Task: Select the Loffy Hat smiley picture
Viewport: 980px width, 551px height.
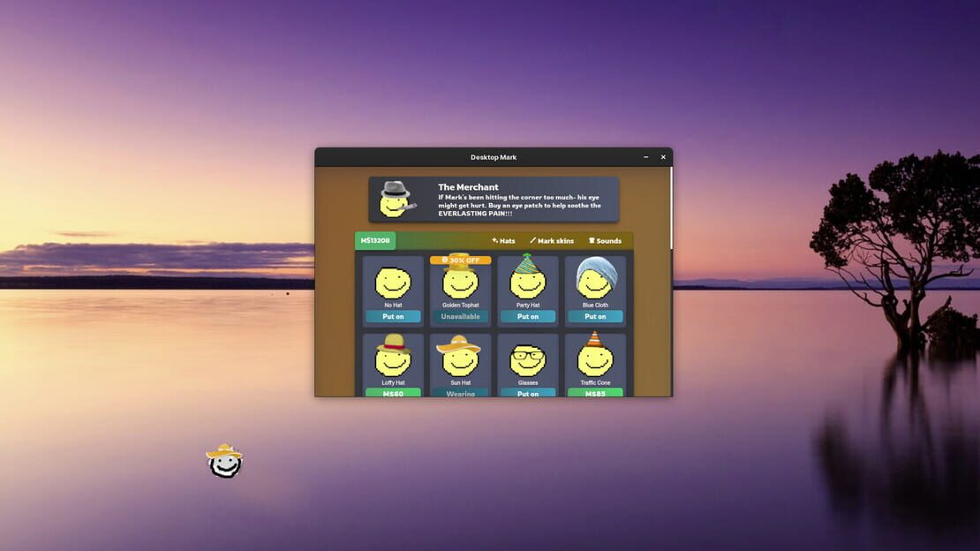Action: [393, 355]
